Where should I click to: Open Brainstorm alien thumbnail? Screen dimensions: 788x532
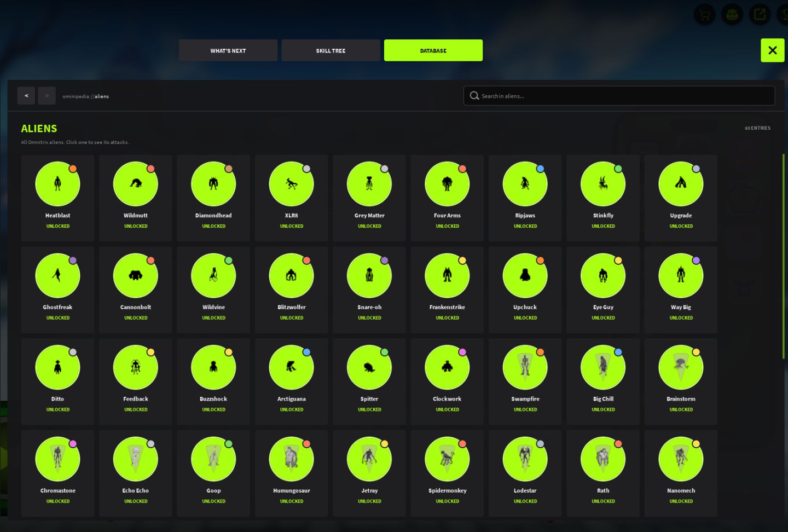681,367
